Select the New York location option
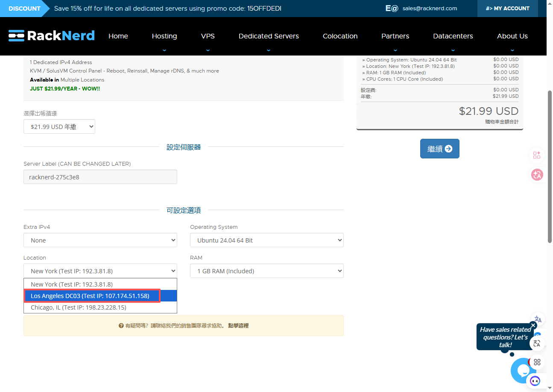Viewport: 553px width, 392px height. (100, 284)
